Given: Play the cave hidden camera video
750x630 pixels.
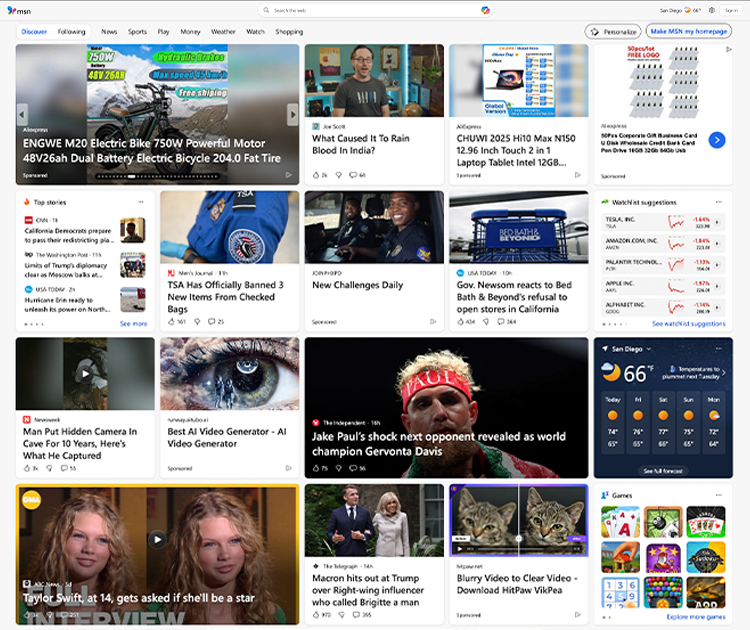Looking at the screenshot, I should pyautogui.click(x=85, y=374).
